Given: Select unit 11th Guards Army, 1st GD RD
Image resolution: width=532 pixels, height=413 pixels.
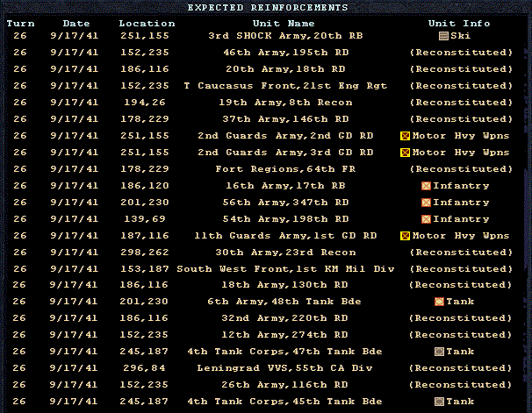Looking at the screenshot, I should tap(285, 236).
